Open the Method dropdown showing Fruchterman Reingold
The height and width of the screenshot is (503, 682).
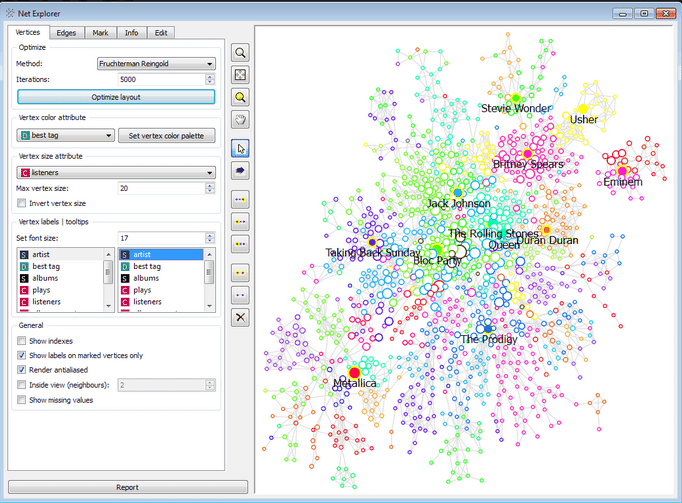156,64
